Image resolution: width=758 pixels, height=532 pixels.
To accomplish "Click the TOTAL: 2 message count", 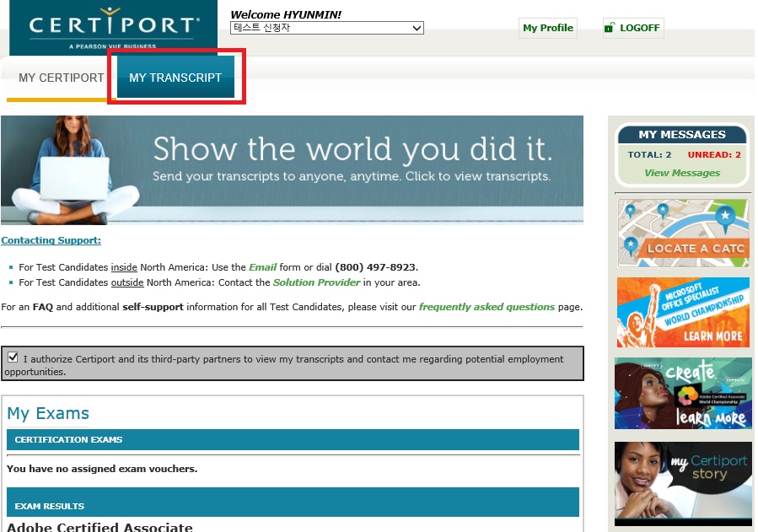I will [x=649, y=154].
